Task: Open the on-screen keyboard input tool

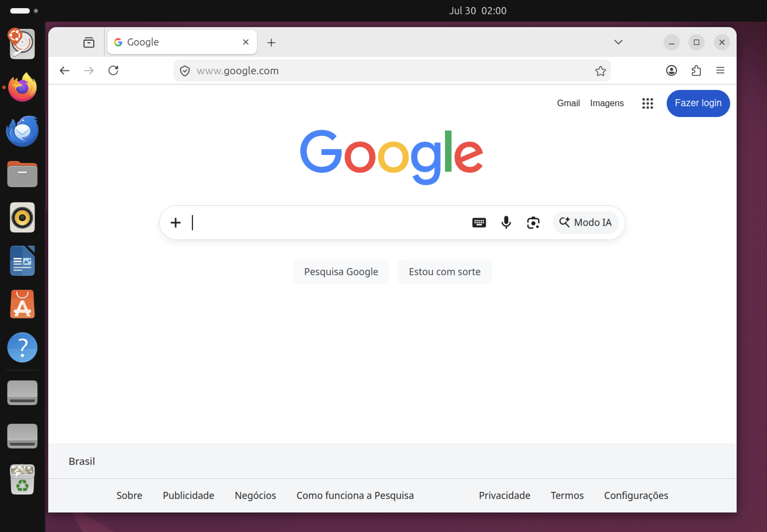Action: 479,222
